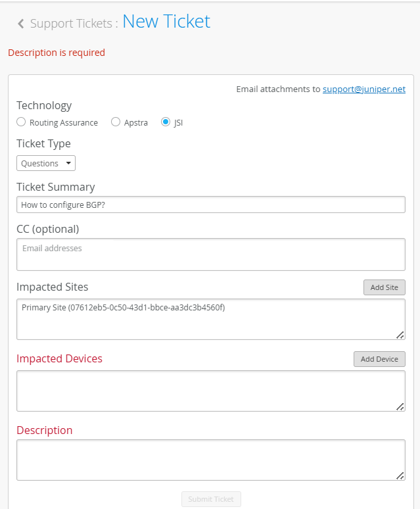
Task: Focus the empty Description text area
Action: [210, 460]
